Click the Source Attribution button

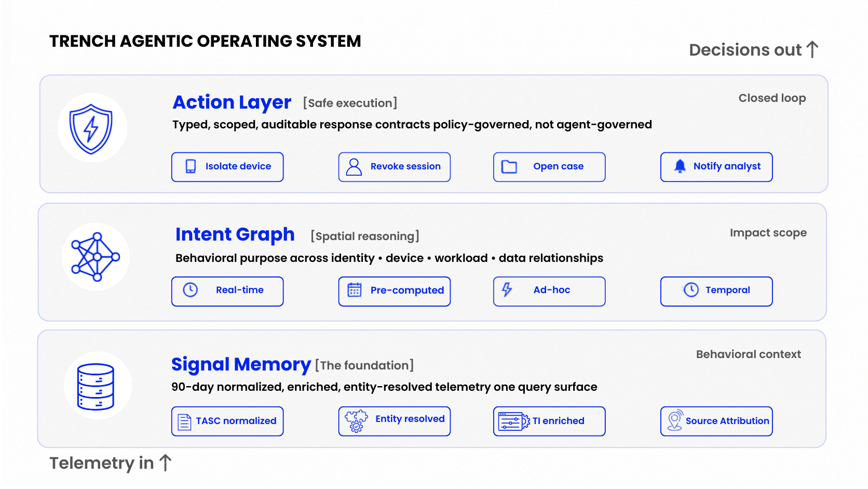(716, 421)
